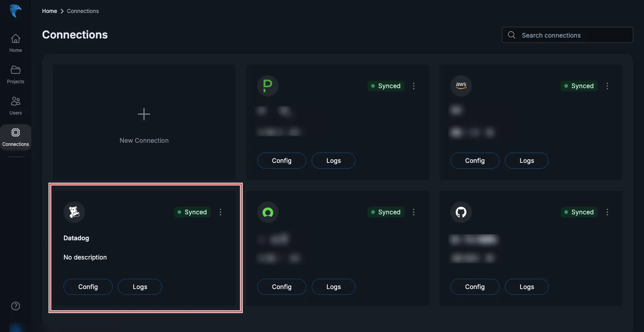This screenshot has height=332, width=644.
Task: Click the Datadog connection name
Action: click(x=76, y=238)
